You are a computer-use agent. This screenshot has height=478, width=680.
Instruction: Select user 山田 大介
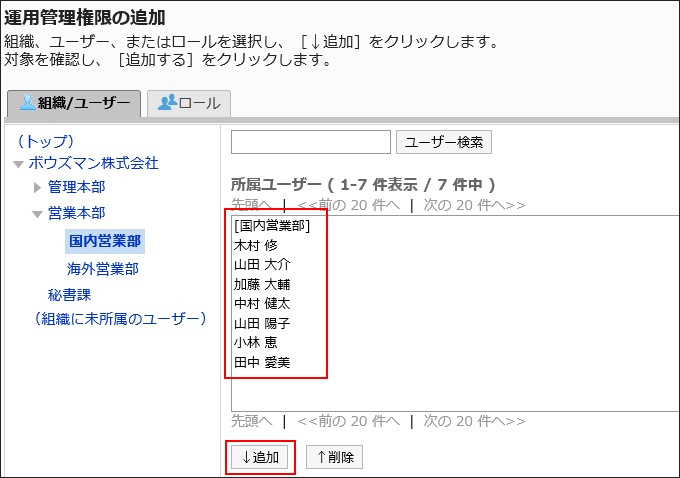tap(262, 265)
